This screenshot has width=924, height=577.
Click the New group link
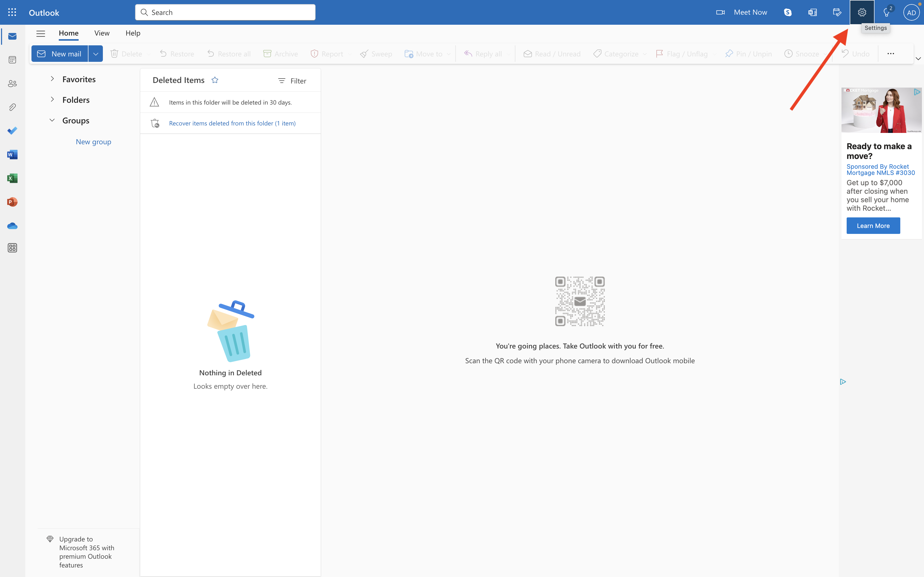(x=94, y=142)
